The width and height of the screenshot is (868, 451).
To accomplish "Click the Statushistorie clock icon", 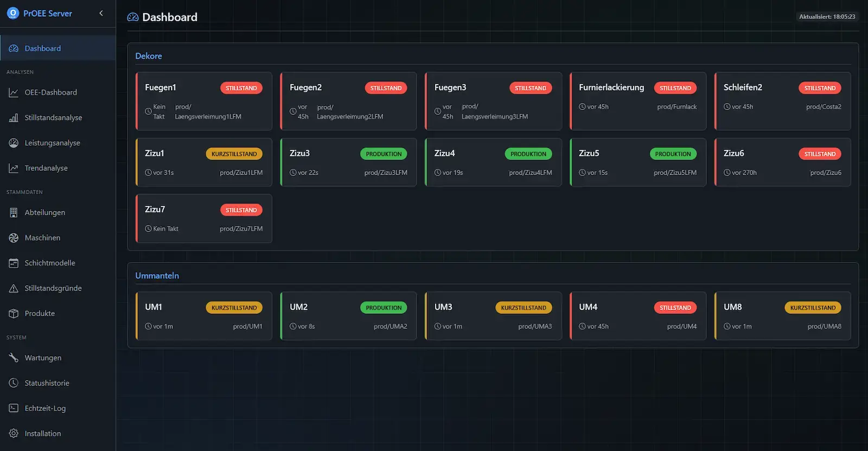I will [14, 383].
